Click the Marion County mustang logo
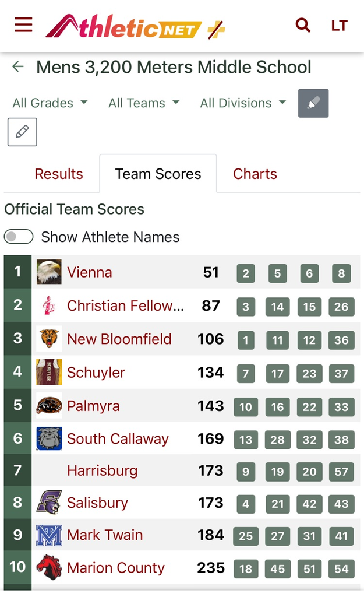 pyautogui.click(x=49, y=567)
